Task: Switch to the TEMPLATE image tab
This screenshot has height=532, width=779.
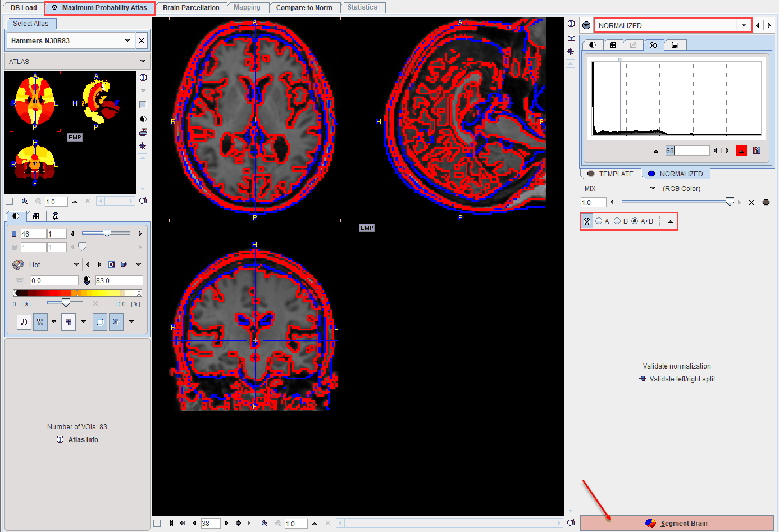Action: click(611, 174)
